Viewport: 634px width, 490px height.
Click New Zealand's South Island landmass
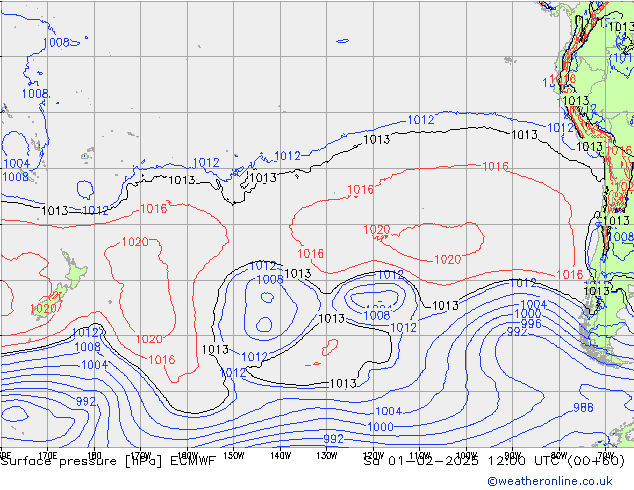tap(49, 304)
